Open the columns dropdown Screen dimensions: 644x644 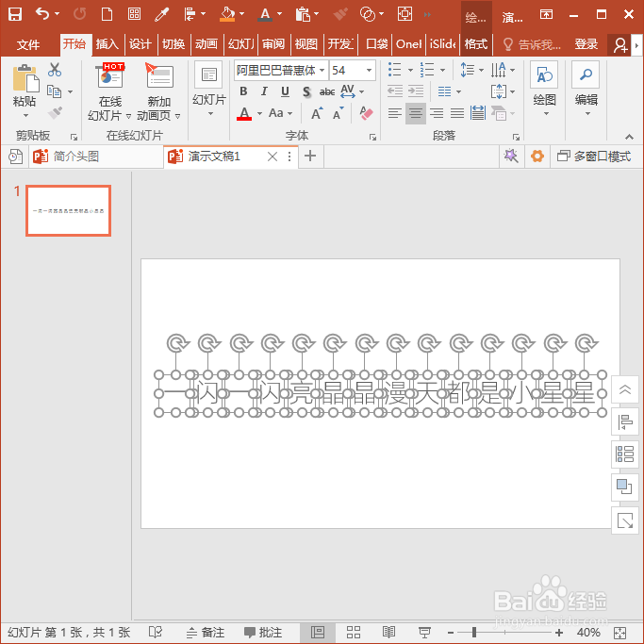[450, 91]
